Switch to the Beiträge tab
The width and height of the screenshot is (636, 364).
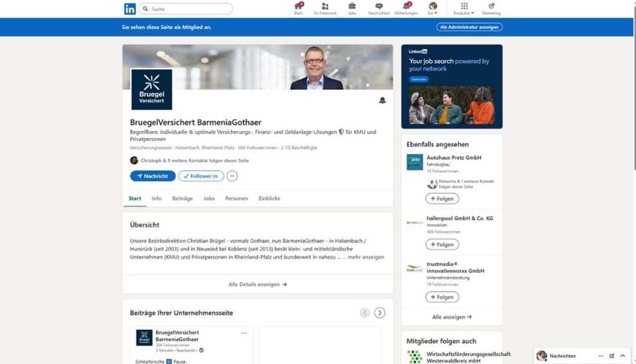click(182, 198)
